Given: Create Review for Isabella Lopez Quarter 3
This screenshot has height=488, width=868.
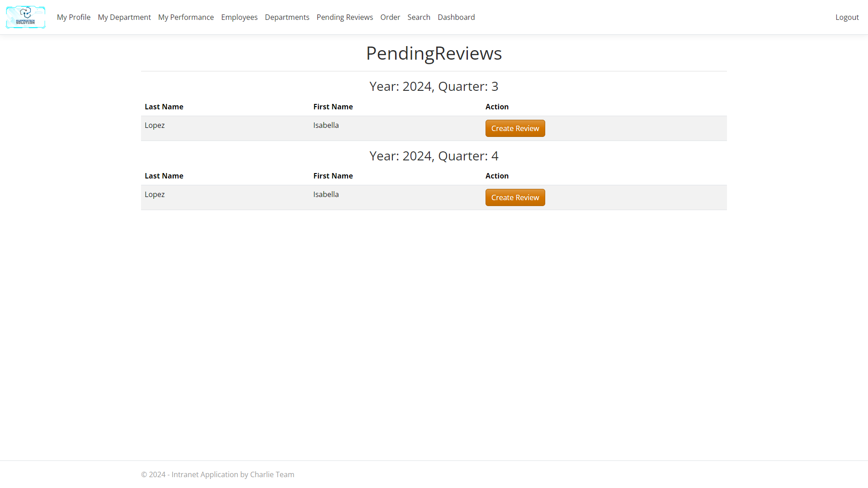Looking at the screenshot, I should (x=515, y=128).
